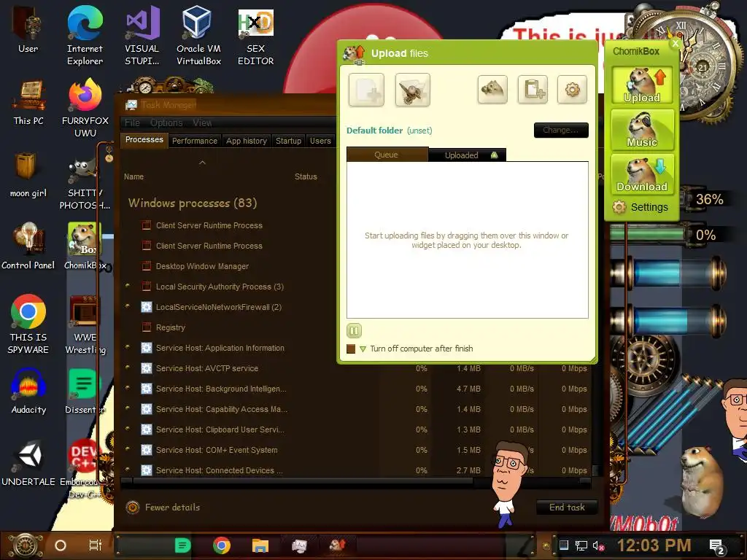Image resolution: width=747 pixels, height=560 pixels.
Task: Select the UNDERTALE Unity desktop icon
Action: coord(28,464)
